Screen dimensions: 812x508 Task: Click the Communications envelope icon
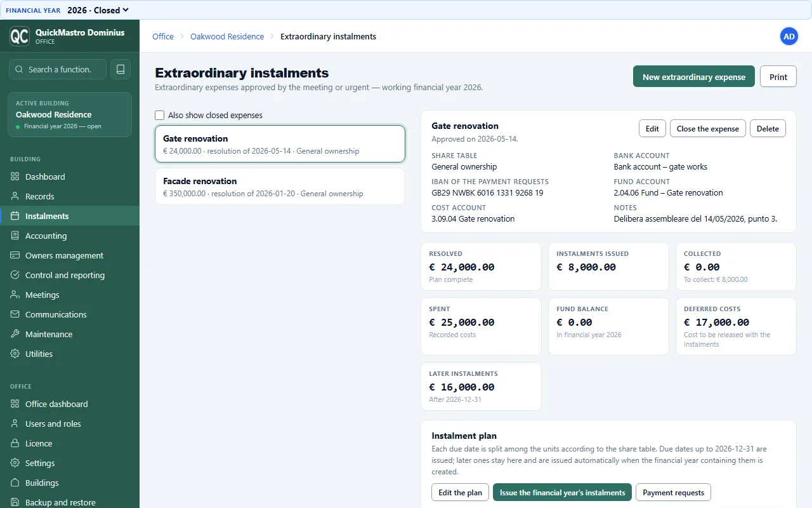tap(15, 314)
